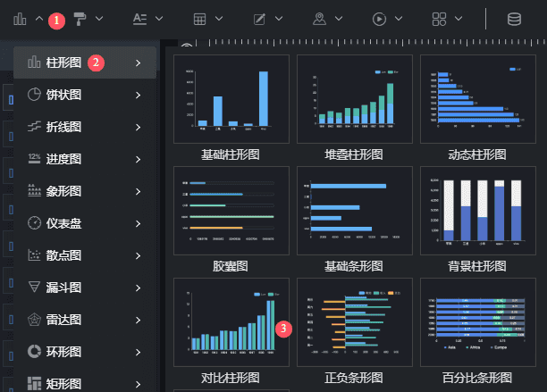The image size is (547, 392).
Task: Select the 折线图 menu category
Action: tap(85, 127)
